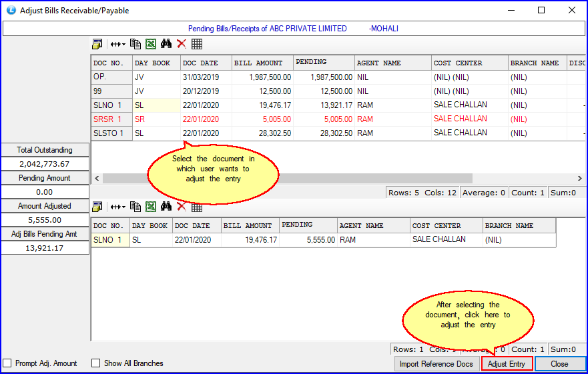The image size is (588, 374).
Task: Click Adj Bills Pending Amt value 13,921.17
Action: click(45, 248)
